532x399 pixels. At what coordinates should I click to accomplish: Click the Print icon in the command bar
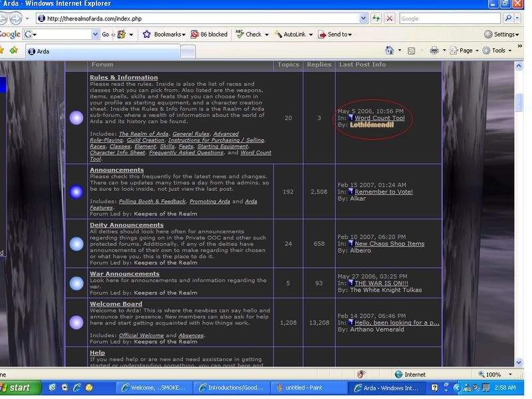(x=434, y=51)
